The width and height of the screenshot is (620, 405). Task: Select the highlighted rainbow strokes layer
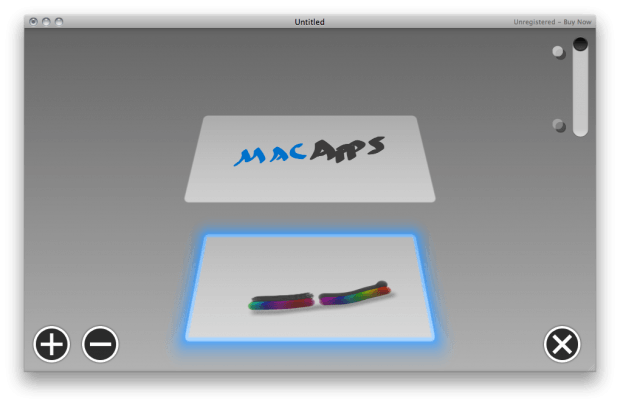[310, 288]
